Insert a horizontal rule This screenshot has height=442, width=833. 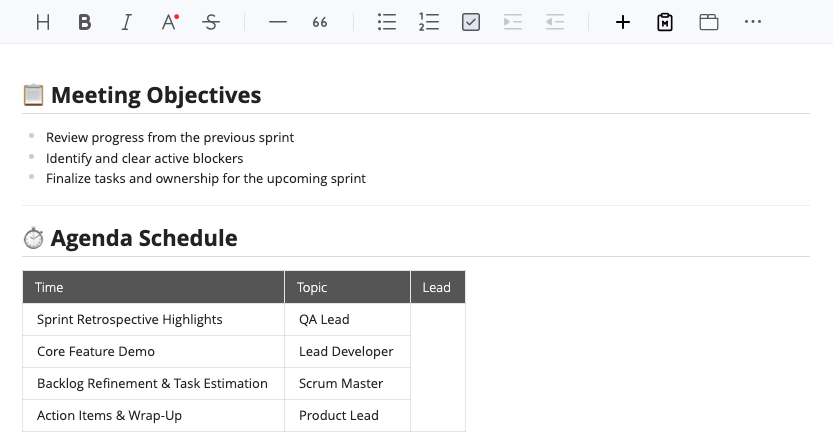coord(278,22)
